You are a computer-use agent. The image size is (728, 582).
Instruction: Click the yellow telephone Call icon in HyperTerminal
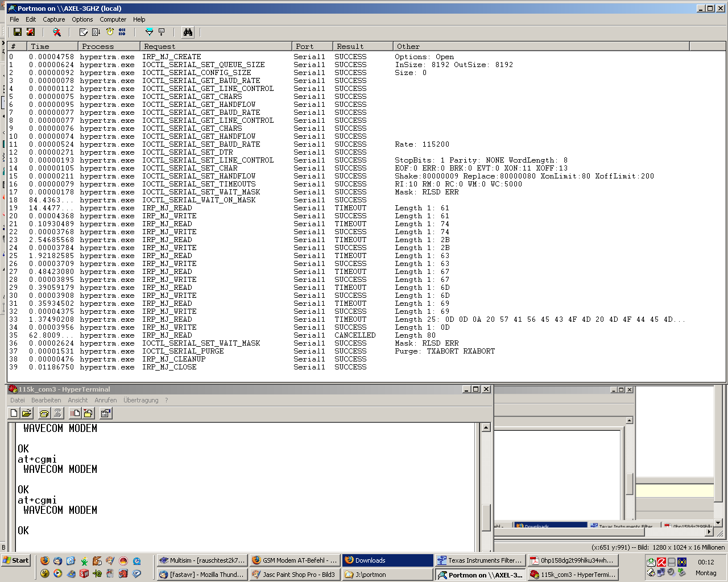(x=44, y=413)
